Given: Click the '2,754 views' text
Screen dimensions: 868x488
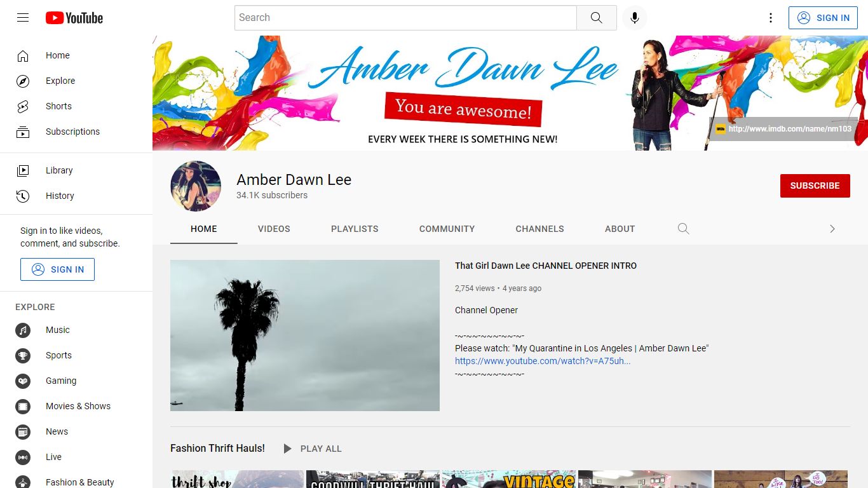Looking at the screenshot, I should click(x=475, y=288).
